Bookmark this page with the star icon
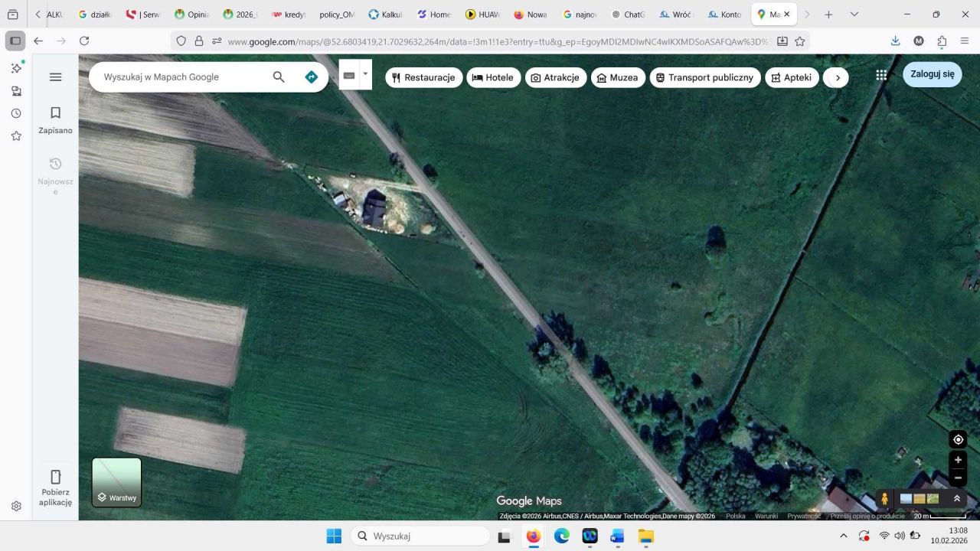980x551 pixels. [x=800, y=41]
